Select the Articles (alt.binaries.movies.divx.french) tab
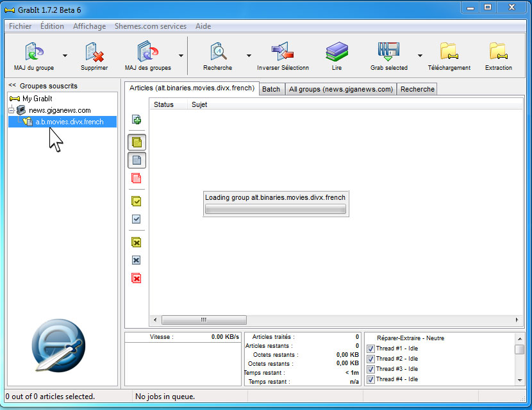Image resolution: width=532 pixels, height=410 pixels. pos(192,88)
